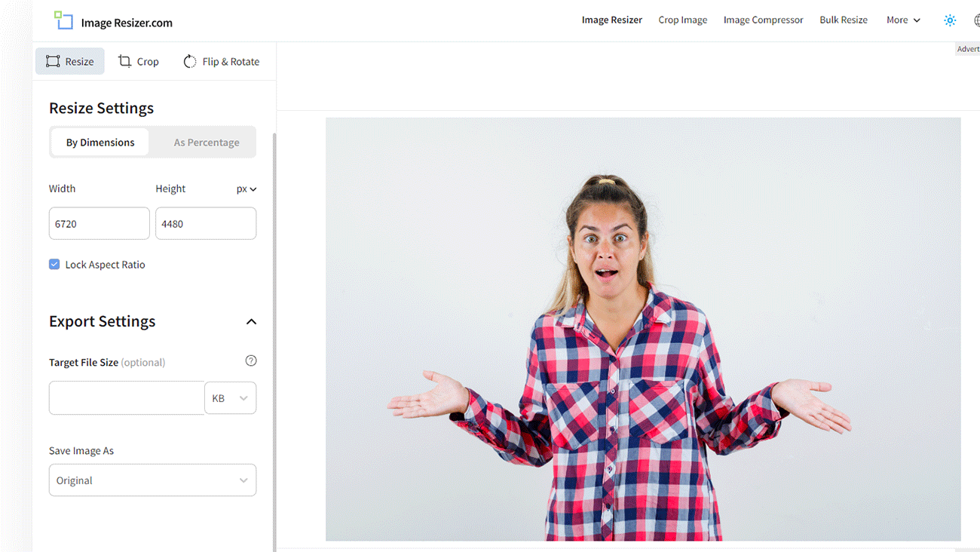
Task: Toggle the light/dark theme sun icon
Action: pyautogui.click(x=950, y=20)
